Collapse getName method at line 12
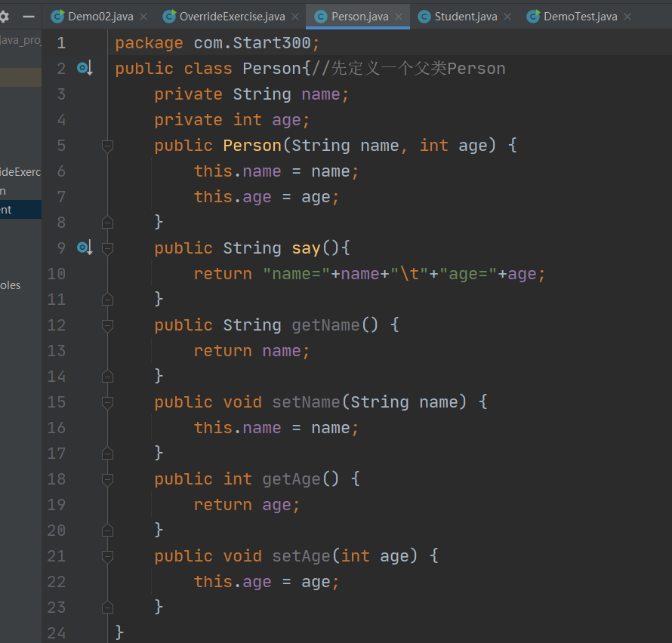This screenshot has width=672, height=643. [x=107, y=325]
